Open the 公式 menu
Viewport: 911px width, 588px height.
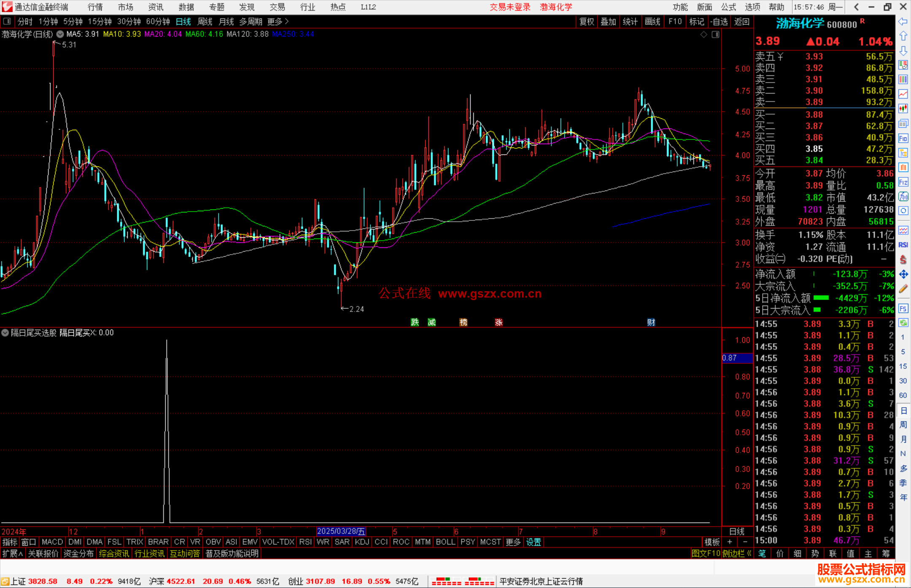[728, 7]
